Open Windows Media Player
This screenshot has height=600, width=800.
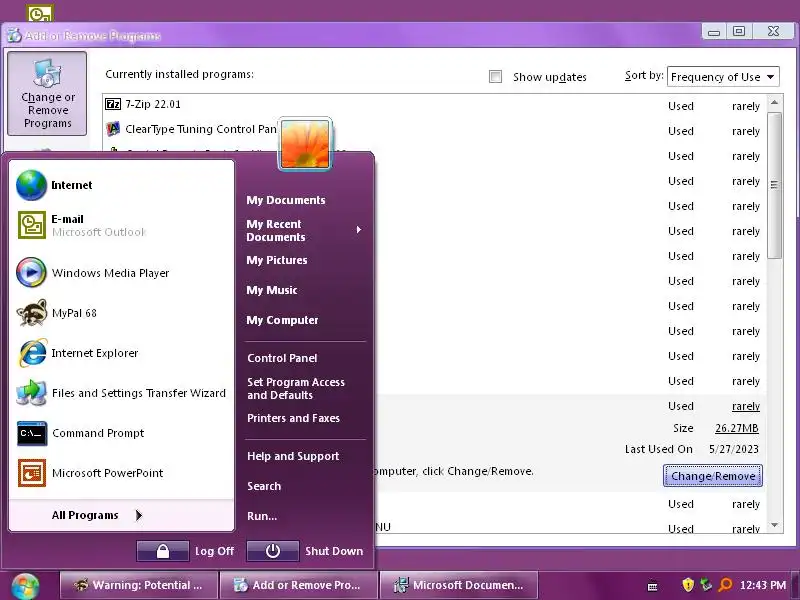[x=121, y=272]
